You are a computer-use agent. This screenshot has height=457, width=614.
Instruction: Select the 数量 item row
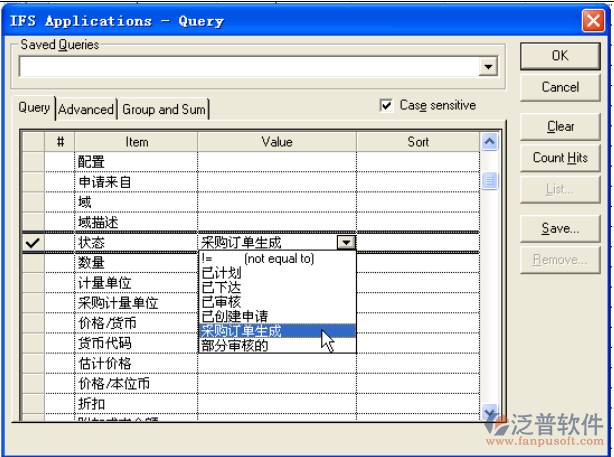click(x=136, y=263)
